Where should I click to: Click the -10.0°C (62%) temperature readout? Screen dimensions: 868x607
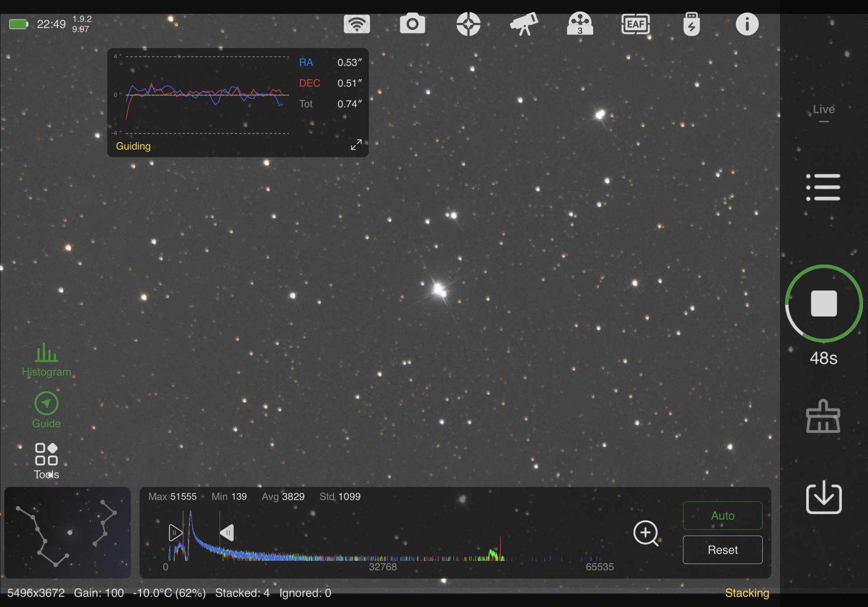170,593
